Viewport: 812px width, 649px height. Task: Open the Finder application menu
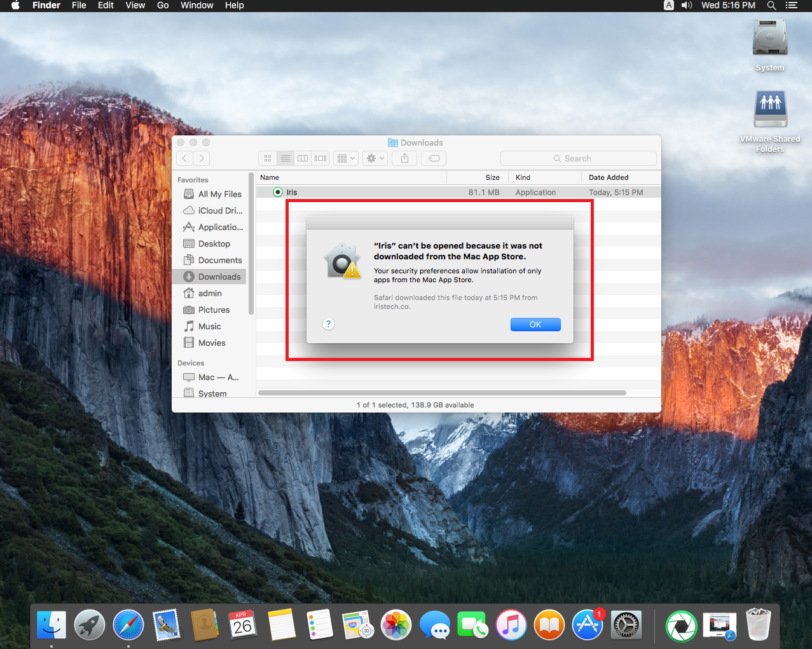coord(46,5)
